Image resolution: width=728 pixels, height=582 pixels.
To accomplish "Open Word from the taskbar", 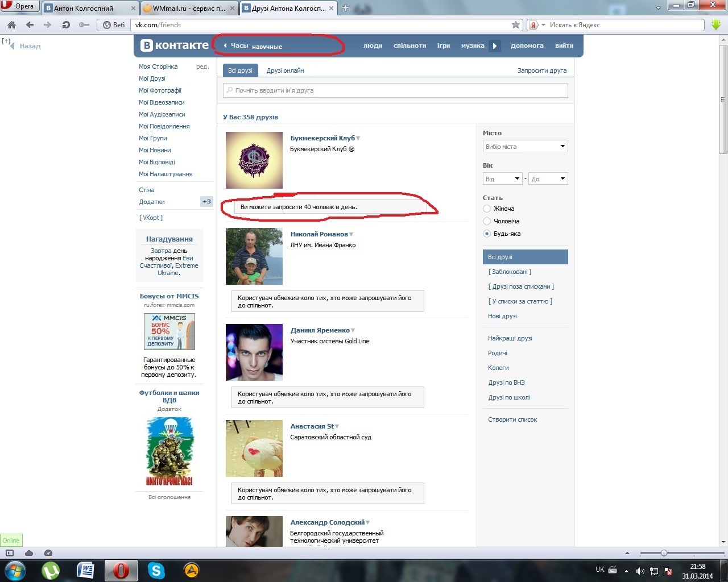I will pyautogui.click(x=86, y=570).
